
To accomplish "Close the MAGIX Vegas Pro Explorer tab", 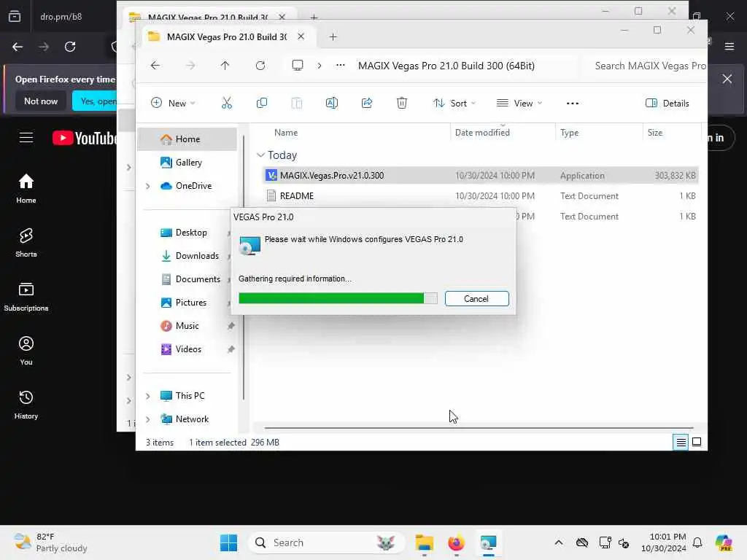I will (301, 36).
